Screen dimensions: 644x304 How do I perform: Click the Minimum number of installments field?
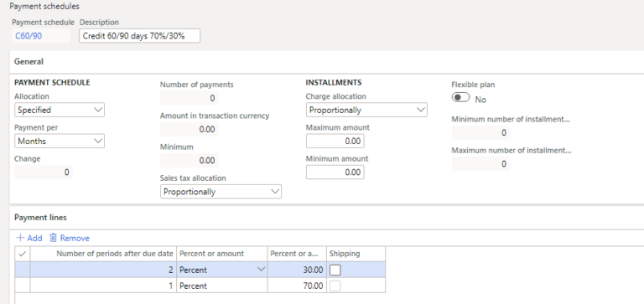(481, 133)
